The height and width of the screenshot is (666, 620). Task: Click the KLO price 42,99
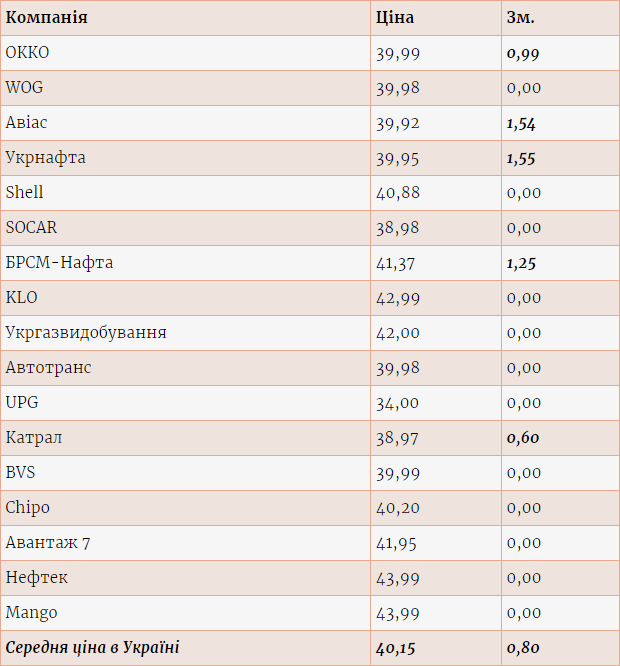coord(397,298)
